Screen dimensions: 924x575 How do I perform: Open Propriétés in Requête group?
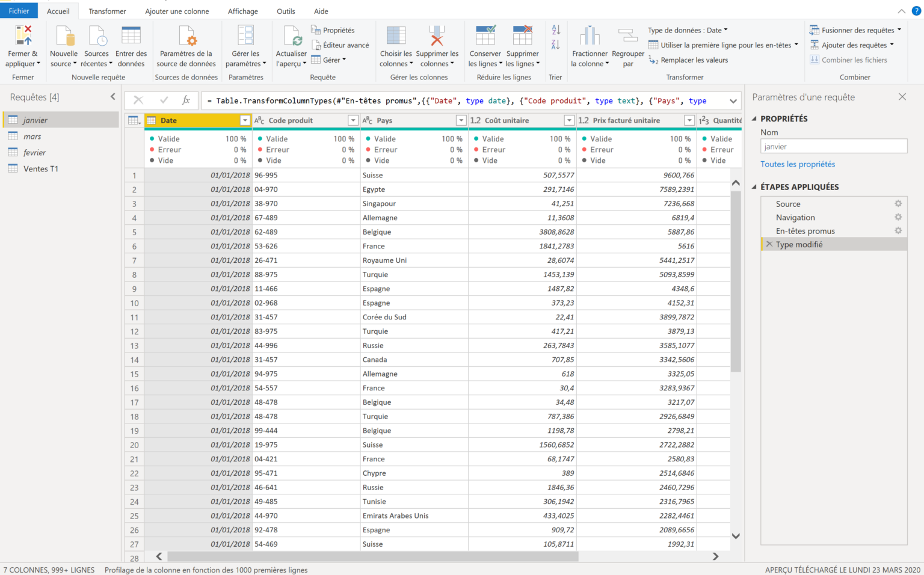333,30
